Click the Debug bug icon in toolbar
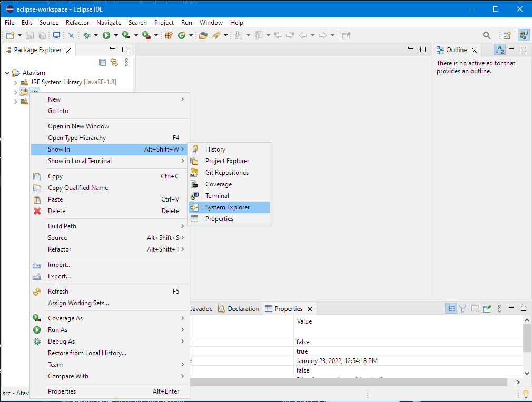Screen dimensions: 532x402 click(87, 35)
